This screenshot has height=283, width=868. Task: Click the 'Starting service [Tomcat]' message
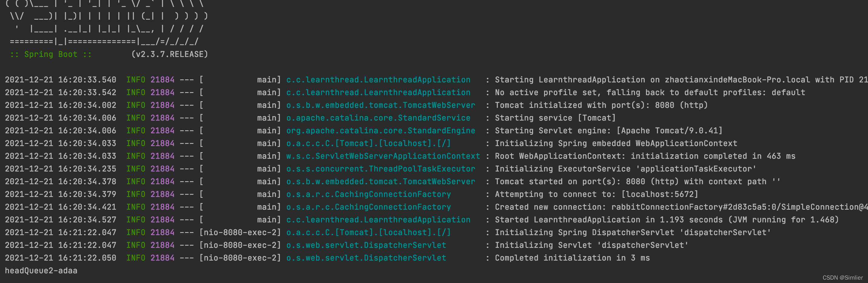pos(555,118)
